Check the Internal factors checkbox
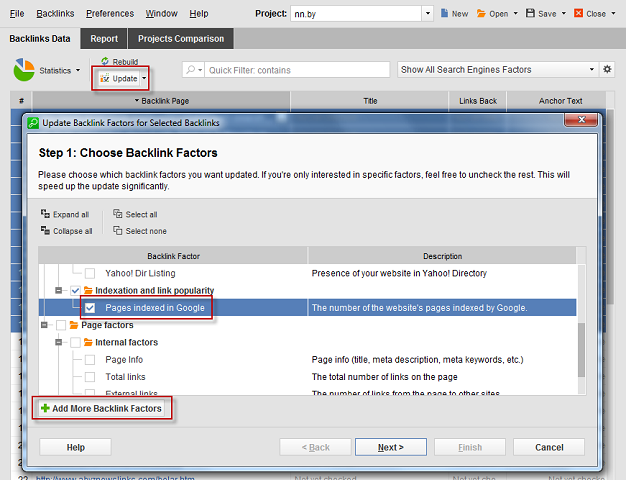This screenshot has height=480, width=626. click(x=75, y=342)
